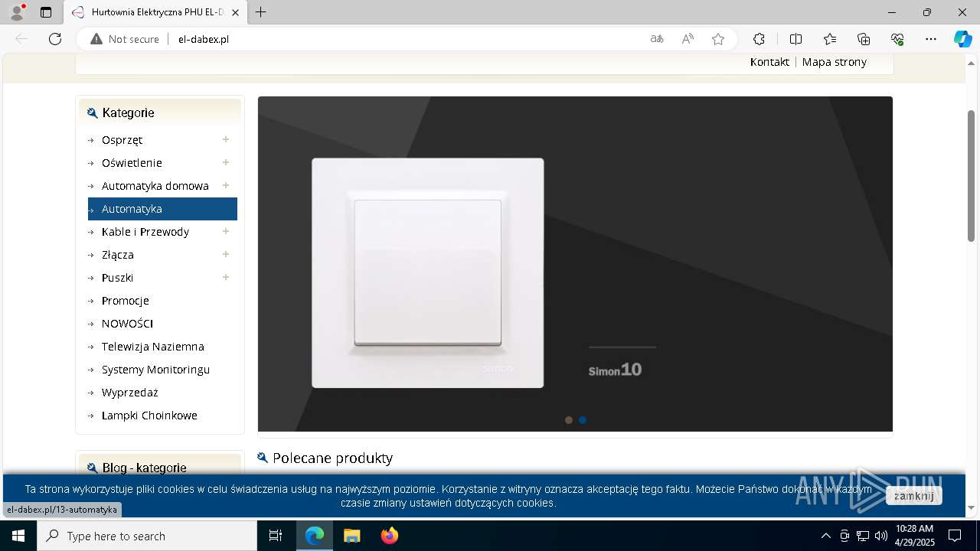This screenshot has height=551, width=980.
Task: Open the Złącza category
Action: [x=117, y=255]
